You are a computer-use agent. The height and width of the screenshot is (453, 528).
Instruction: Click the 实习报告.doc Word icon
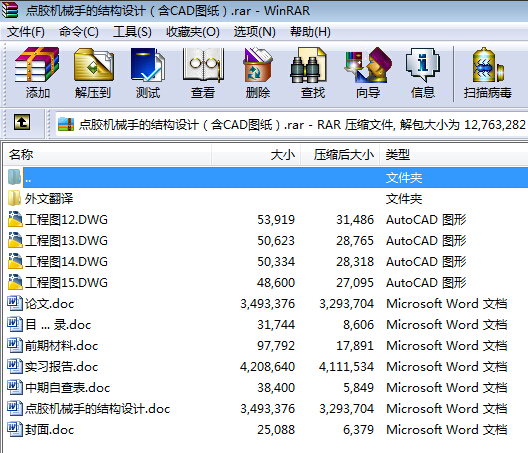(x=15, y=366)
